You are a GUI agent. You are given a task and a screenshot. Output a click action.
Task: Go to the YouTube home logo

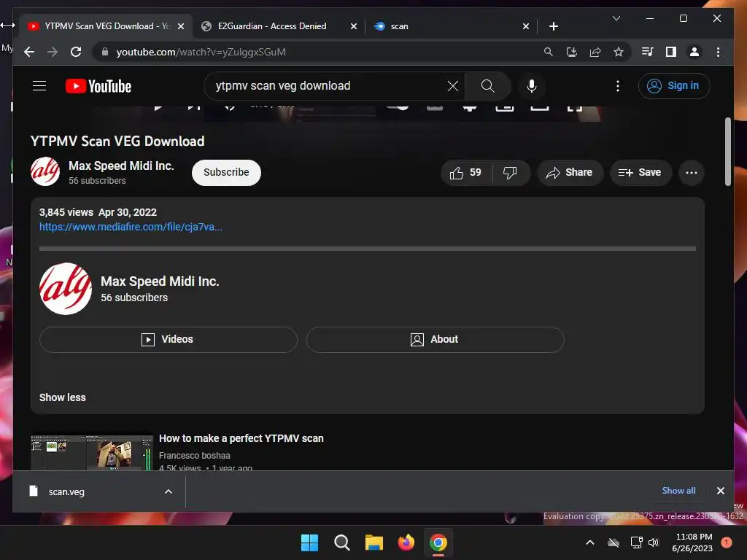pyautogui.click(x=98, y=86)
